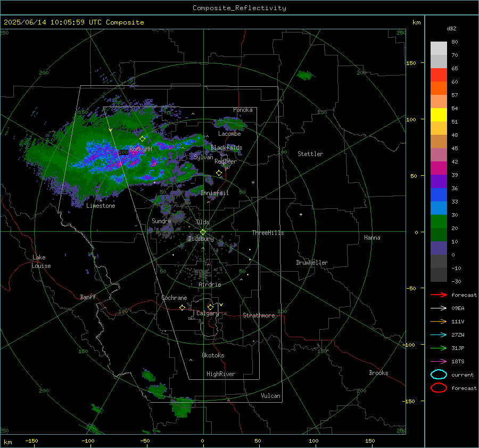The width and height of the screenshot is (479, 448).
Task: Click the Stettler label
Action: [310, 154]
